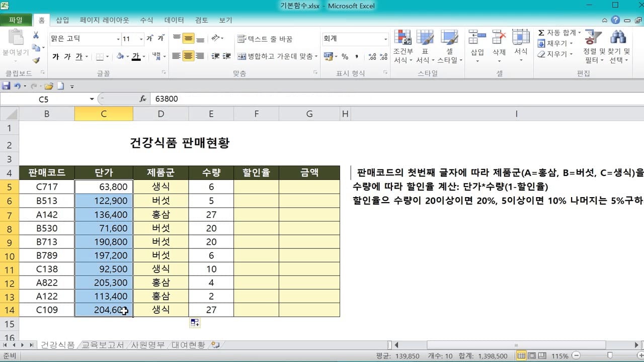This screenshot has height=362, width=644.
Task: Open find and select (찾기 및 선택)
Action: tap(619, 46)
